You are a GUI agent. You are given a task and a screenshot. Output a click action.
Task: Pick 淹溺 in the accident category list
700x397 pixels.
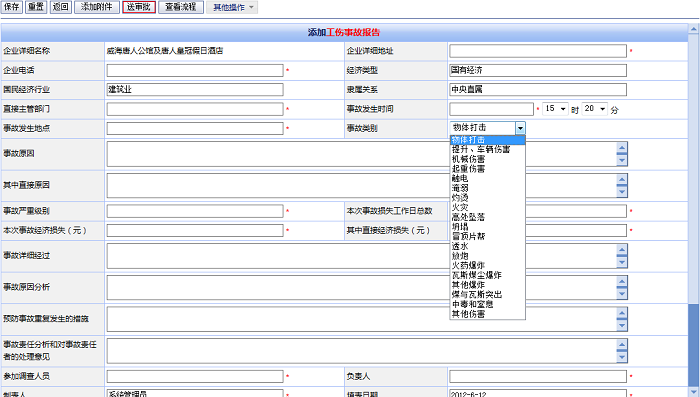[487, 188]
